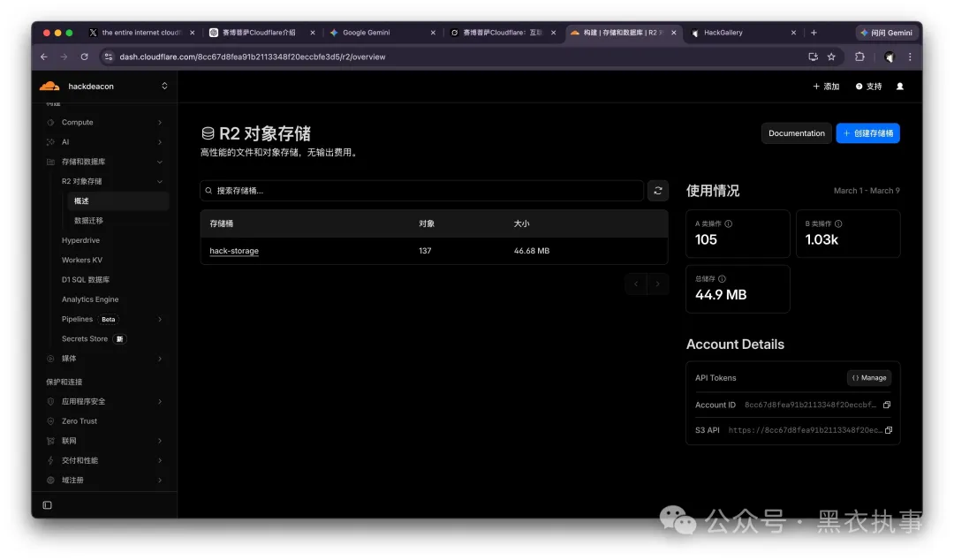Show info for B类操作
This screenshot has width=954, height=560.
click(838, 223)
